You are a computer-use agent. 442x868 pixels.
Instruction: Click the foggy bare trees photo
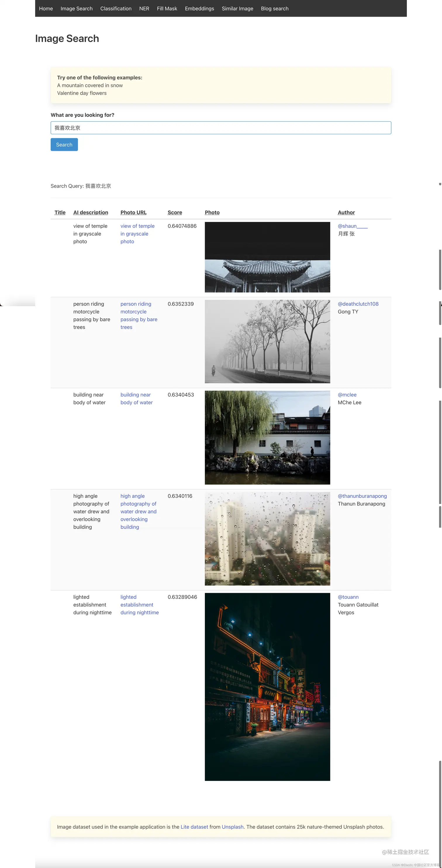pos(267,341)
